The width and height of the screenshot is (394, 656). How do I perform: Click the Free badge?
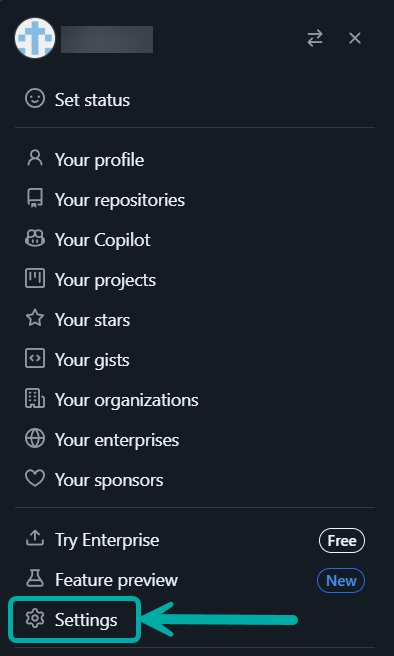pyautogui.click(x=342, y=541)
